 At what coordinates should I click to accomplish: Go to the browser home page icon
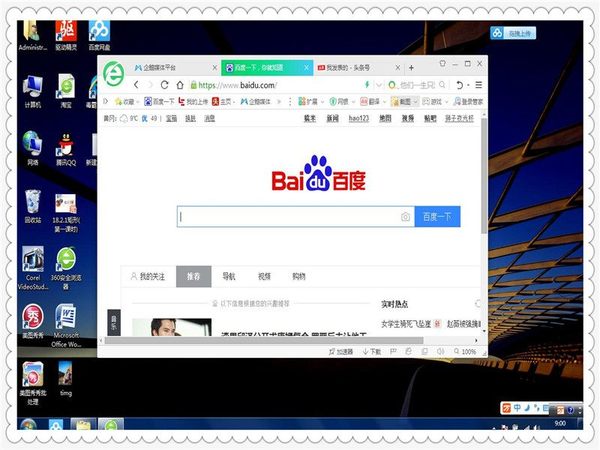point(180,85)
